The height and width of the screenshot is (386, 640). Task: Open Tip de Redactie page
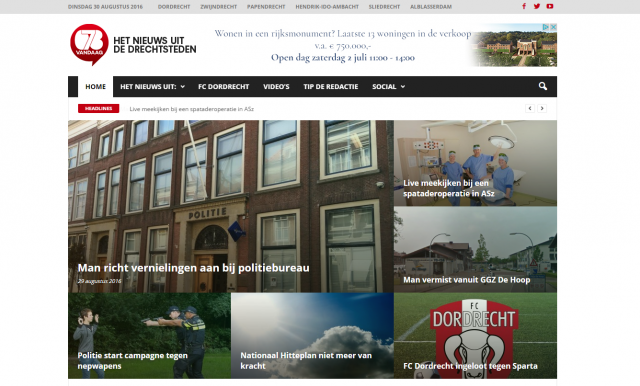point(331,87)
